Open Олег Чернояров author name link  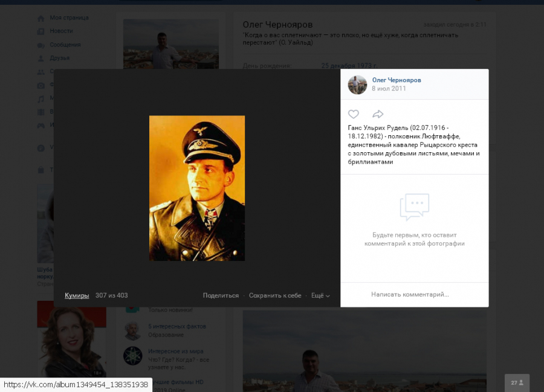click(396, 80)
